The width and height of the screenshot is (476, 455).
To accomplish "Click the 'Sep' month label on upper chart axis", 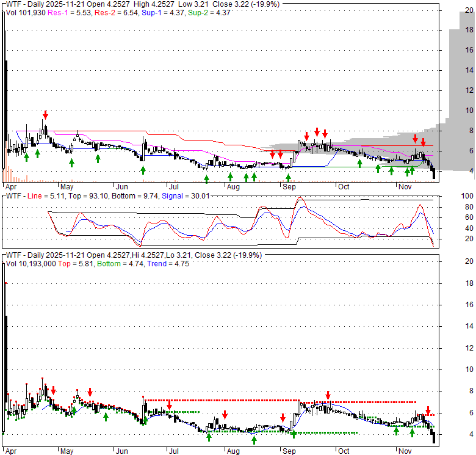I will tap(289, 186).
